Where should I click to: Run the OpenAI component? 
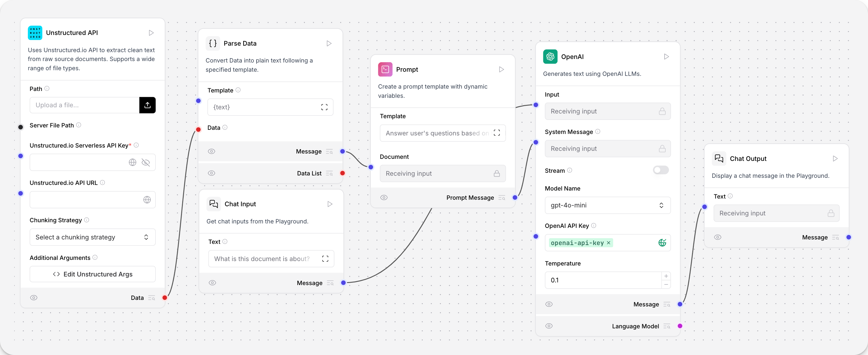(x=666, y=57)
